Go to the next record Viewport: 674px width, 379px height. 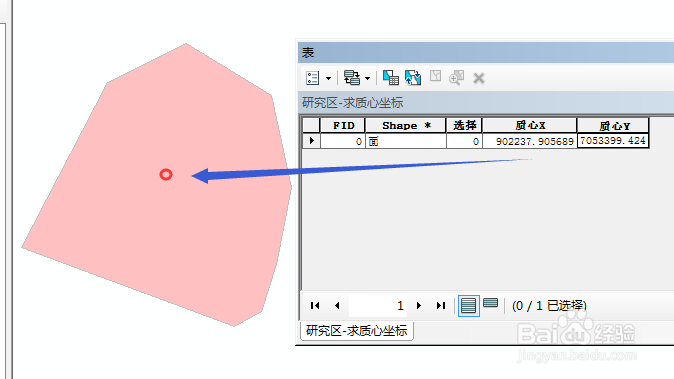click(419, 306)
